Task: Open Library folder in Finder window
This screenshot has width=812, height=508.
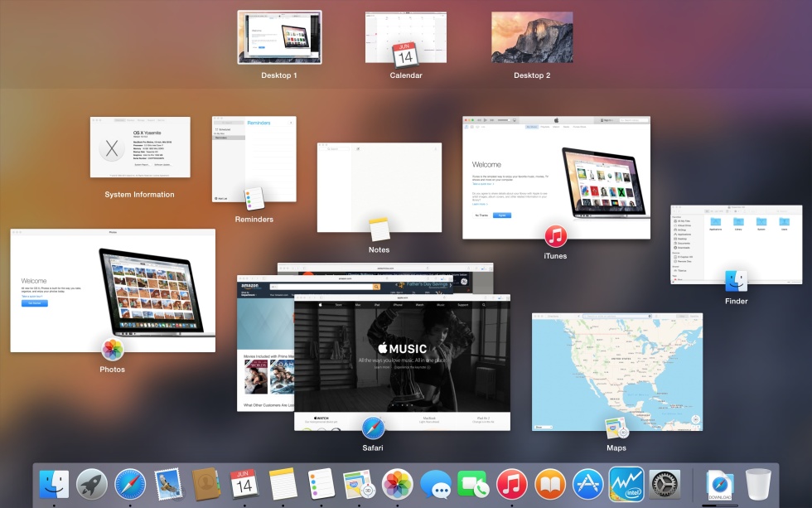Action: 738,224
